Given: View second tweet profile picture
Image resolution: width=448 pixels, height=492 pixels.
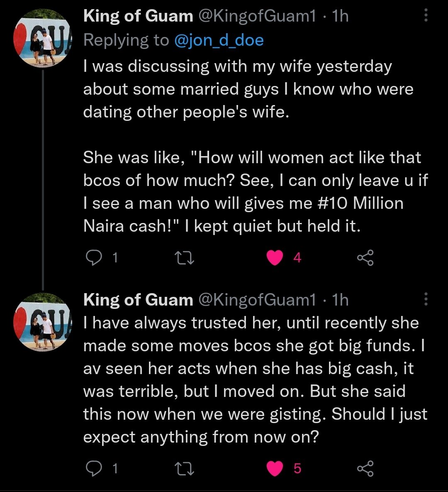Looking at the screenshot, I should point(43,322).
